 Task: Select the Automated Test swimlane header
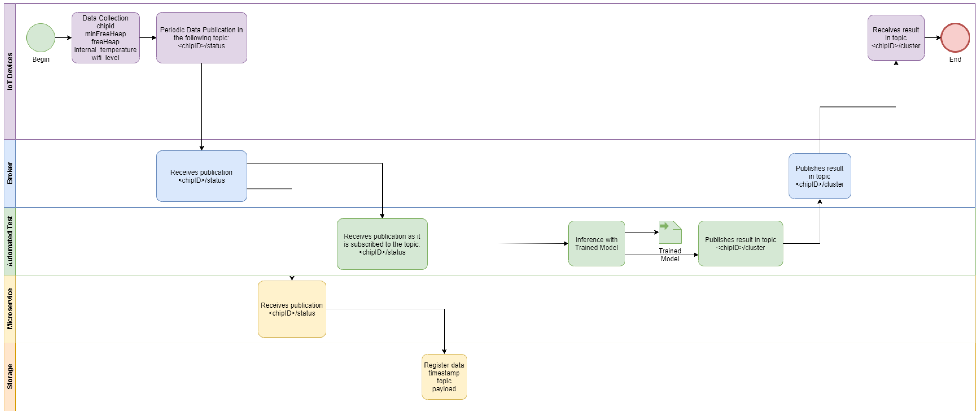[10, 241]
